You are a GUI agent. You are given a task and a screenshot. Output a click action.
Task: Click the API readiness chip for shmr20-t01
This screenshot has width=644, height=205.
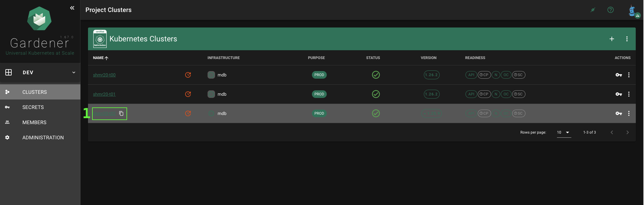(471, 94)
